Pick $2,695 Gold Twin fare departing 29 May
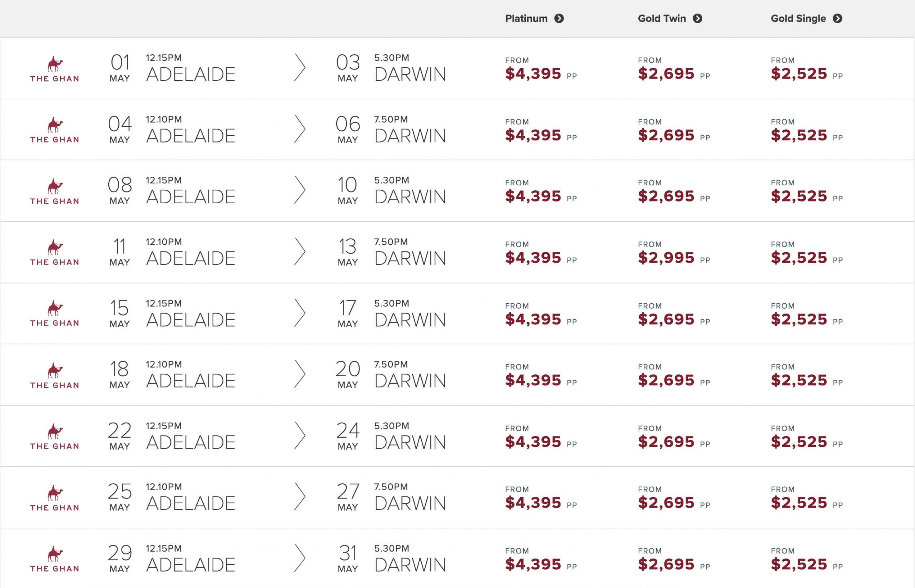 pos(666,564)
